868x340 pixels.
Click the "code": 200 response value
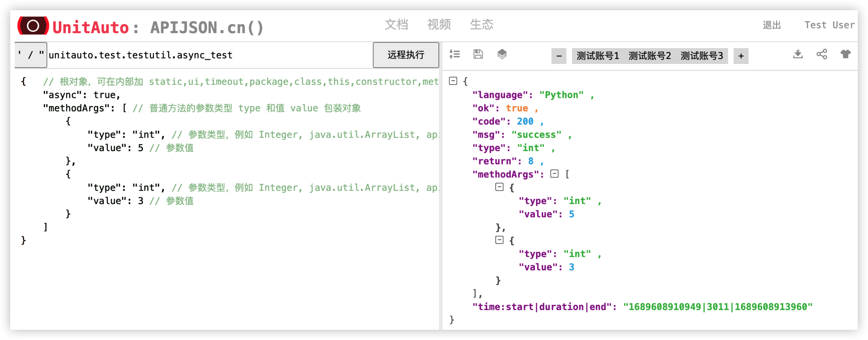(525, 121)
